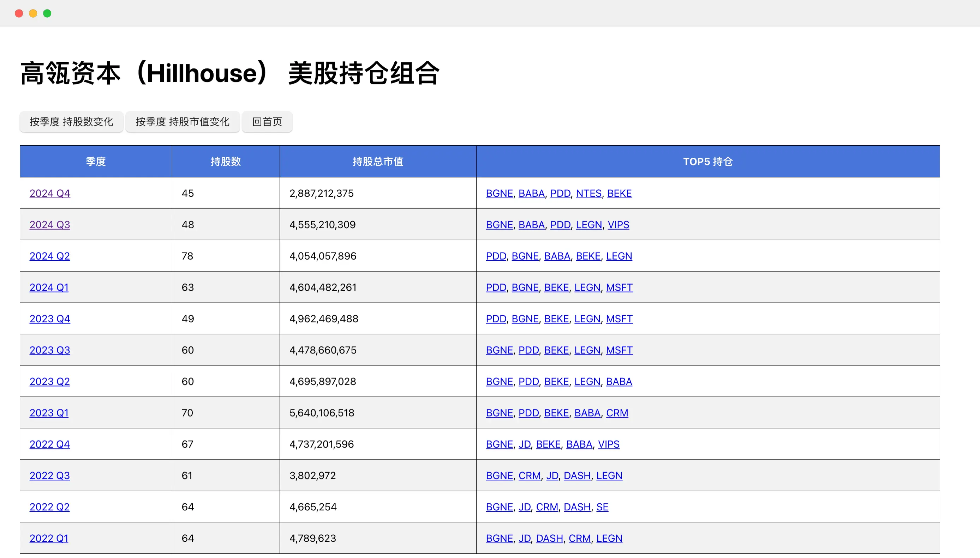Click JD in the 2022 Q2 row
Image resolution: width=980 pixels, height=558 pixels.
pos(524,508)
